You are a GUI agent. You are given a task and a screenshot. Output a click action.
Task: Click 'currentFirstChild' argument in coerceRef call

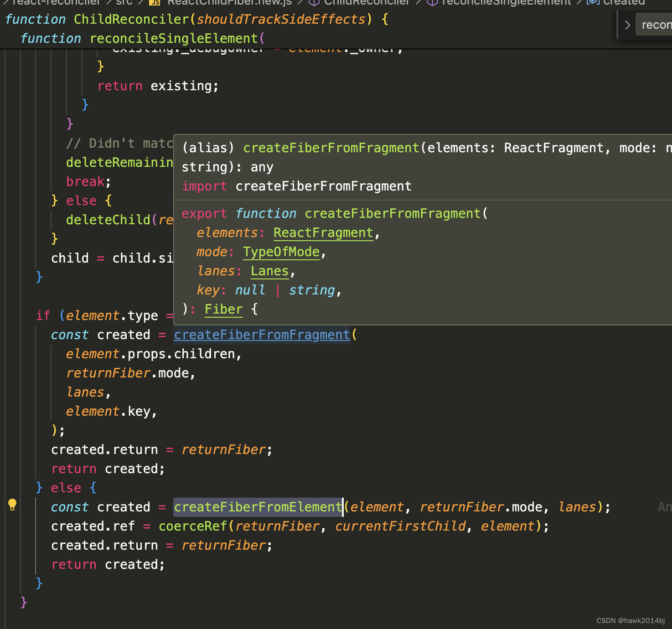point(400,526)
